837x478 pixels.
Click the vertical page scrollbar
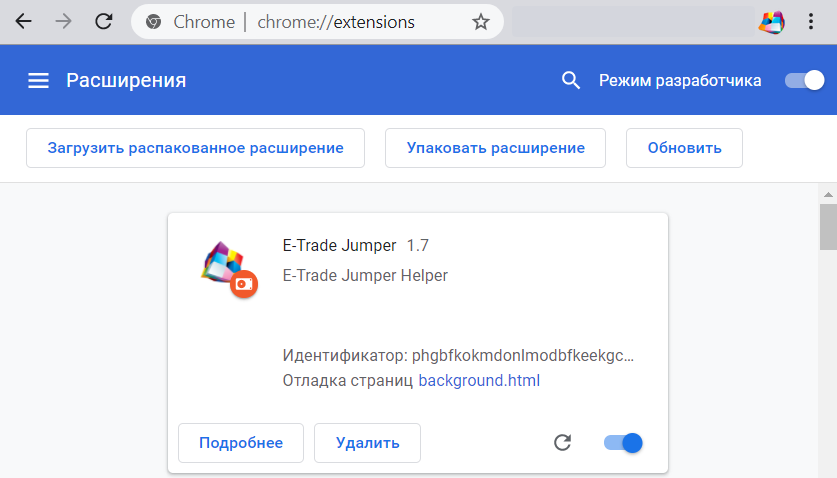pos(828,230)
